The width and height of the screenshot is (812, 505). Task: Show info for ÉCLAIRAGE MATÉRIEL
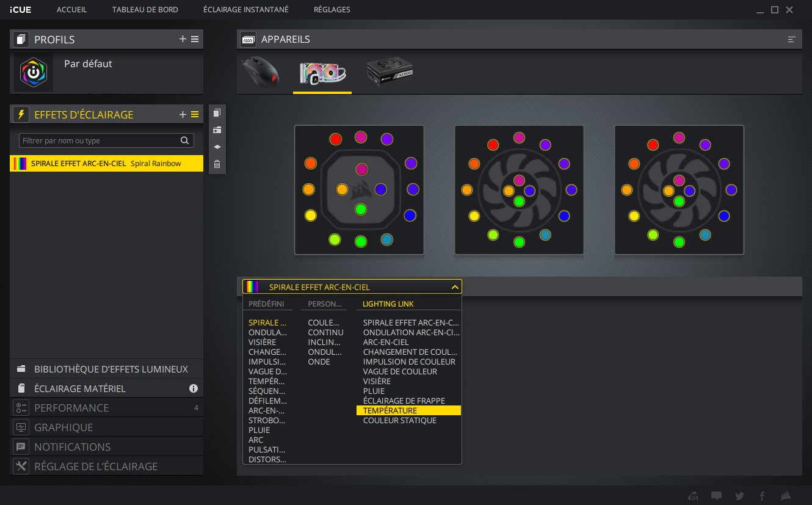pyautogui.click(x=194, y=388)
